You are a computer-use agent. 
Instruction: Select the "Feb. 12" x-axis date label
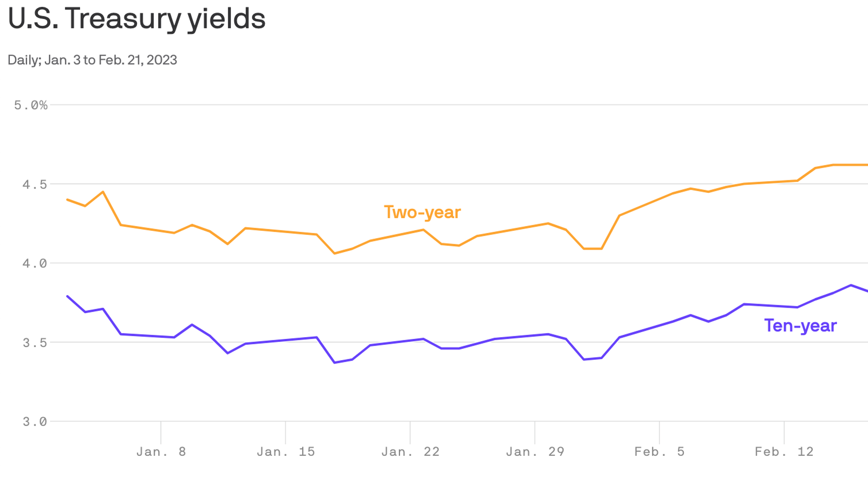[784, 451]
